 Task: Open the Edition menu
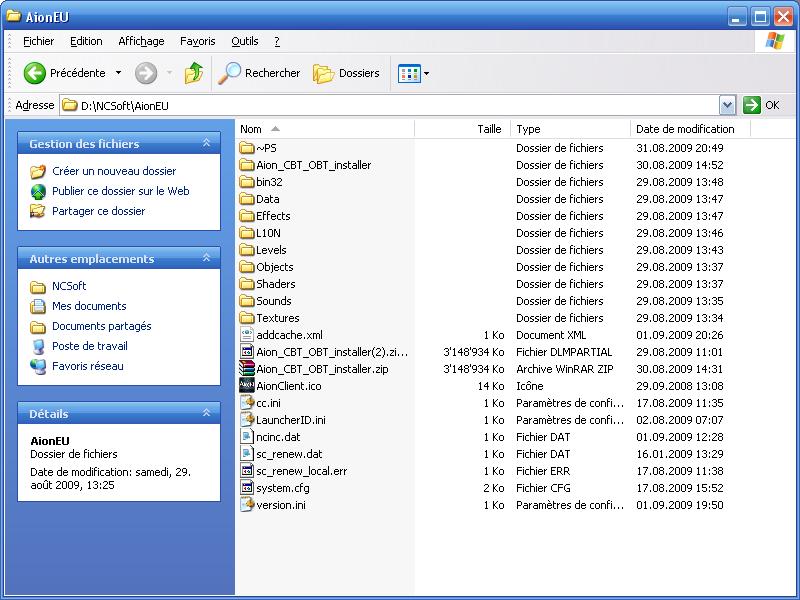coord(86,41)
